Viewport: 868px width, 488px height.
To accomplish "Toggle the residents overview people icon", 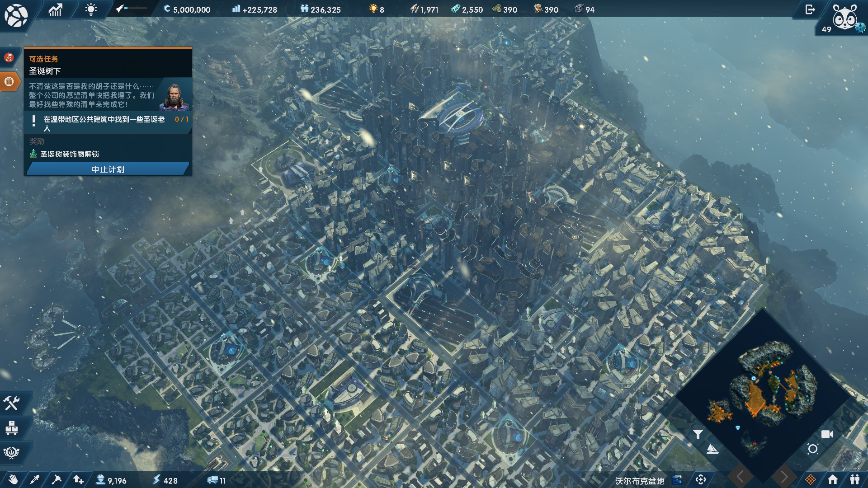I will [x=854, y=479].
